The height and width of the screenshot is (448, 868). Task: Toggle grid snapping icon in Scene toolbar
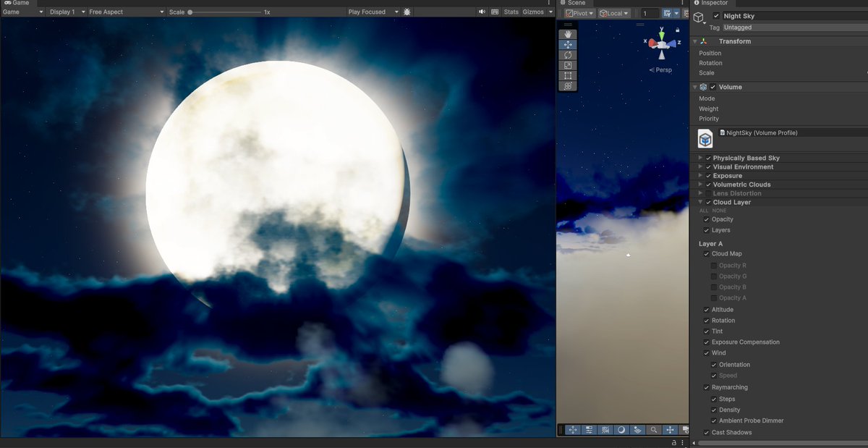pyautogui.click(x=667, y=13)
